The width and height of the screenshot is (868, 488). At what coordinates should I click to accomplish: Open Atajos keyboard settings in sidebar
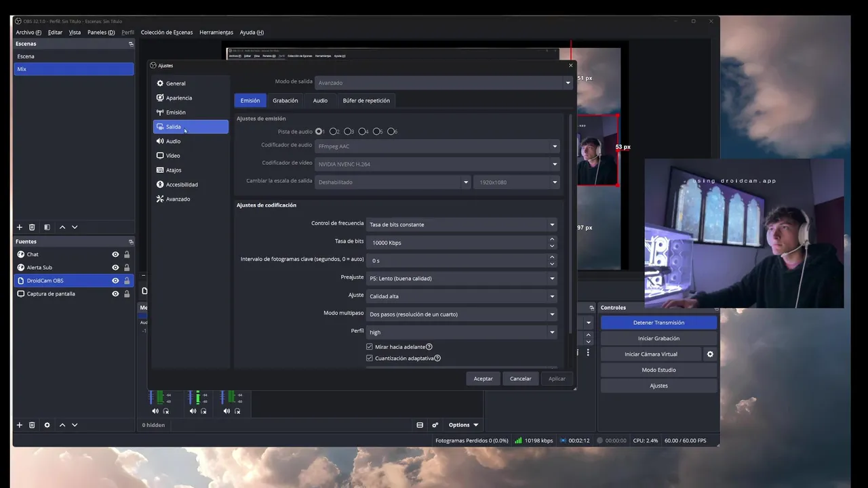click(x=191, y=170)
